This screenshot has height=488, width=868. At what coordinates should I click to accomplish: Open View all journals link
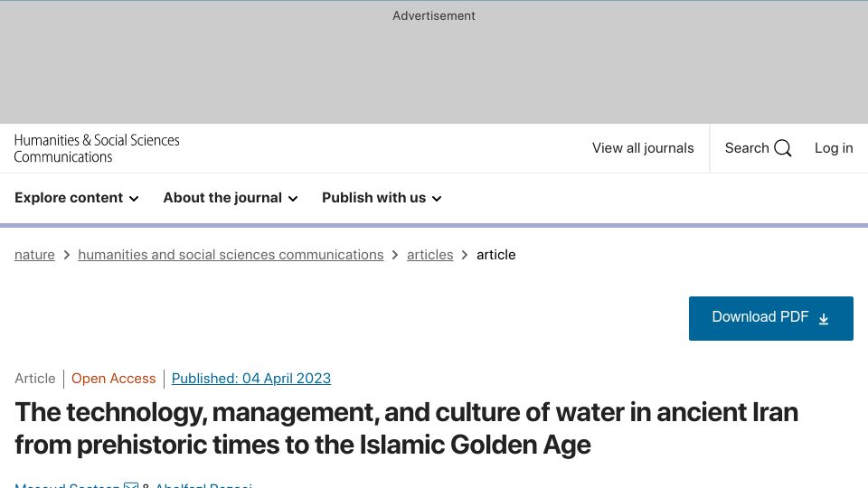click(x=643, y=148)
